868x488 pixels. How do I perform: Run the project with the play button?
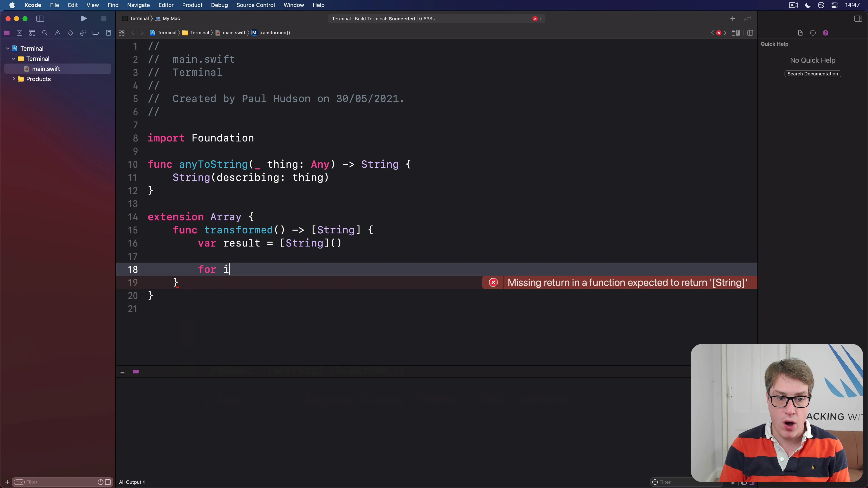[x=84, y=19]
